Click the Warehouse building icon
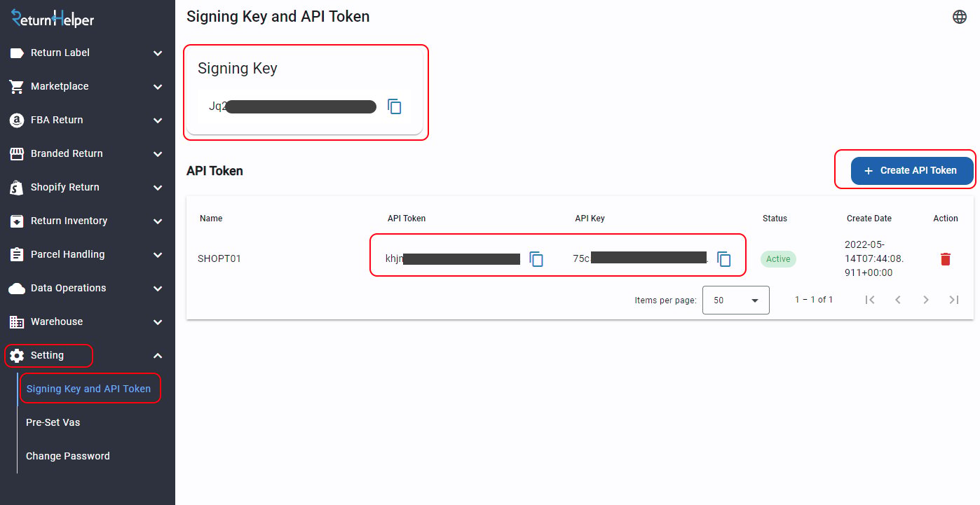The height and width of the screenshot is (505, 980). point(17,322)
